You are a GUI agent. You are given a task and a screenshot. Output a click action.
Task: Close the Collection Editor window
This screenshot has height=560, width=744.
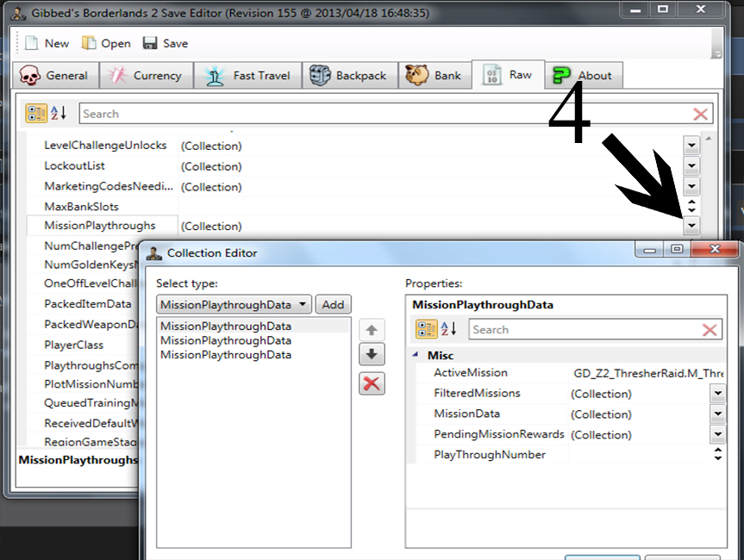[x=715, y=249]
